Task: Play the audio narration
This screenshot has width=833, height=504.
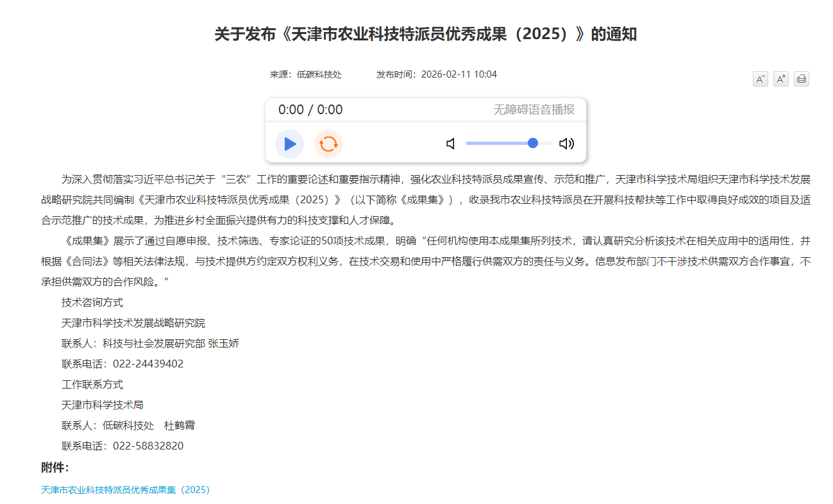Action: click(x=290, y=144)
